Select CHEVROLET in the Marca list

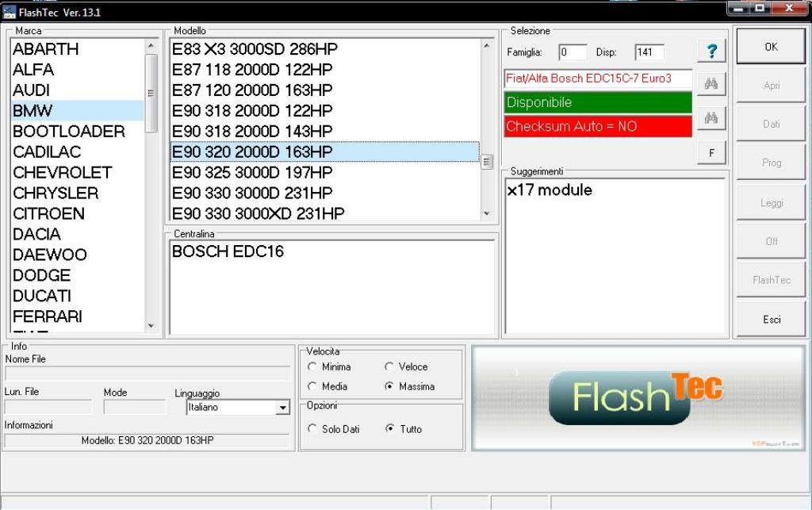coord(77,172)
